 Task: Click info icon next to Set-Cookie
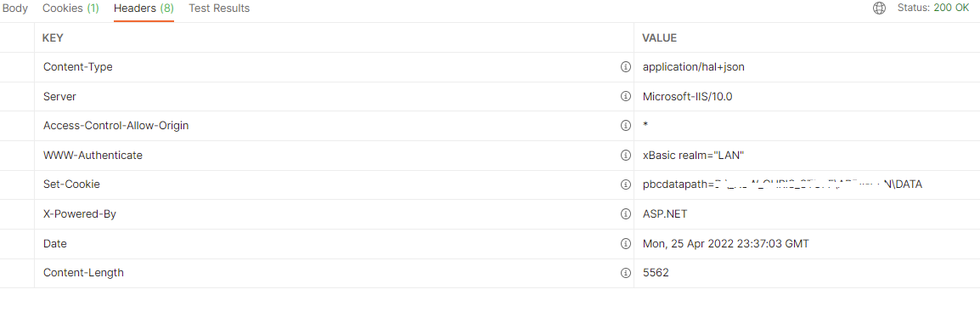point(625,185)
